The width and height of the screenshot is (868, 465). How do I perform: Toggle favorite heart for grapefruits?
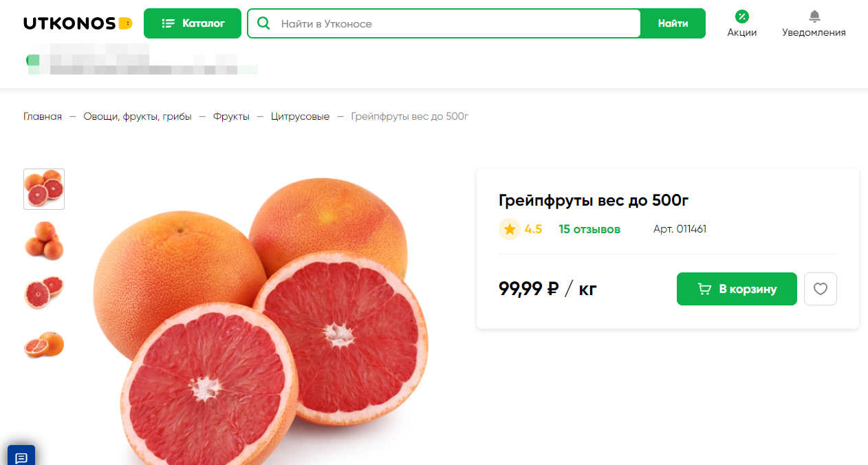click(821, 289)
